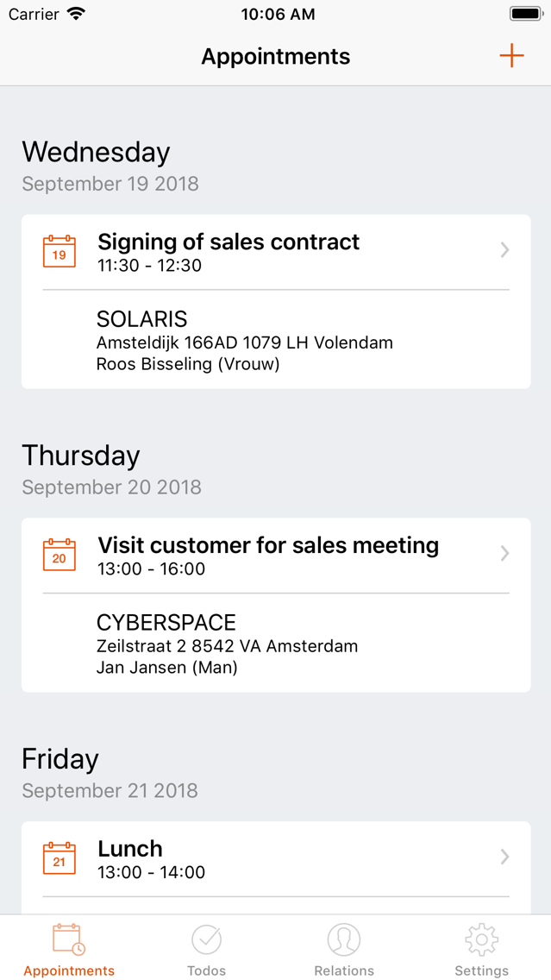Open the Todos checkmark icon
The height and width of the screenshot is (980, 551).
pos(206,939)
